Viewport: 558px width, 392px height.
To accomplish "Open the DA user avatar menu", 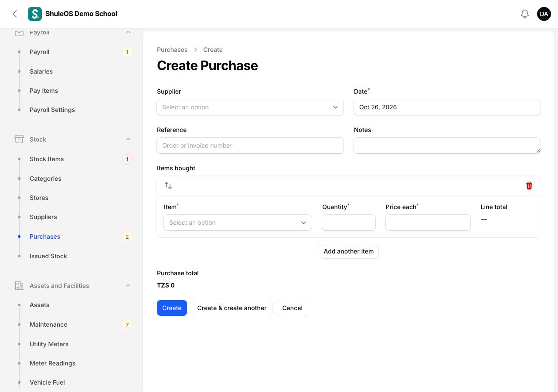I will 544,14.
